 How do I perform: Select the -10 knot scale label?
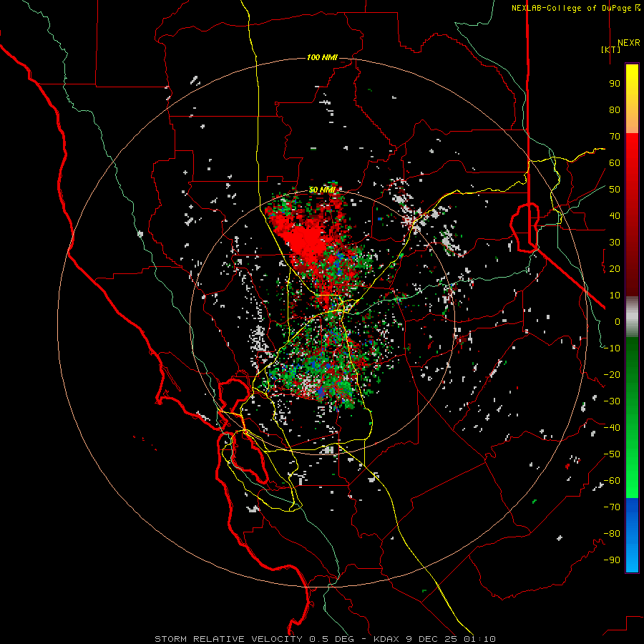[x=612, y=348]
